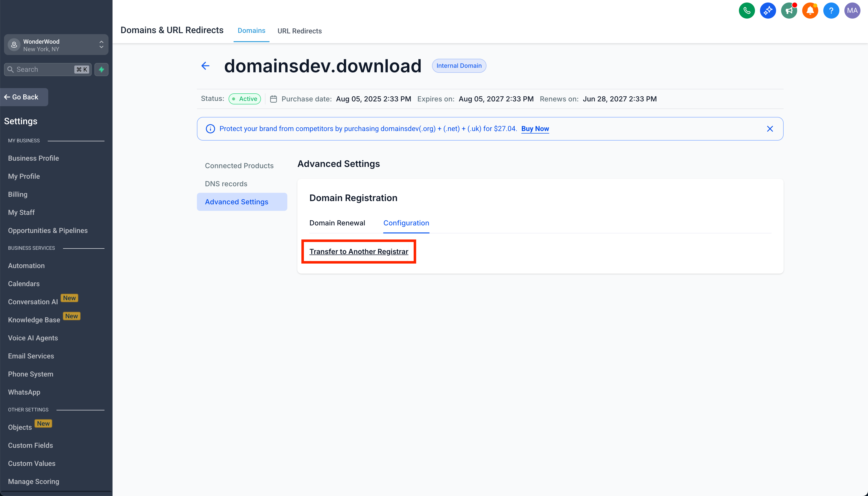Switch to the URL Redirects tab
868x496 pixels.
(300, 31)
